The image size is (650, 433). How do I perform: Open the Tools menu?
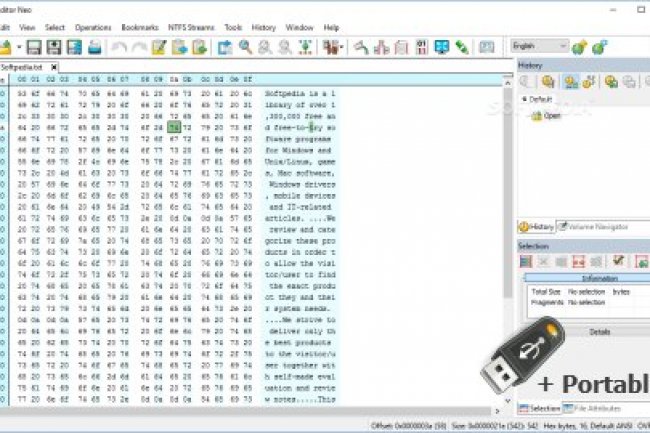click(233, 28)
